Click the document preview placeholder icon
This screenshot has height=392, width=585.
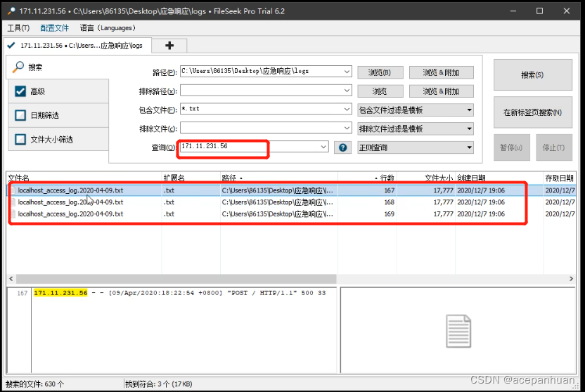458,332
